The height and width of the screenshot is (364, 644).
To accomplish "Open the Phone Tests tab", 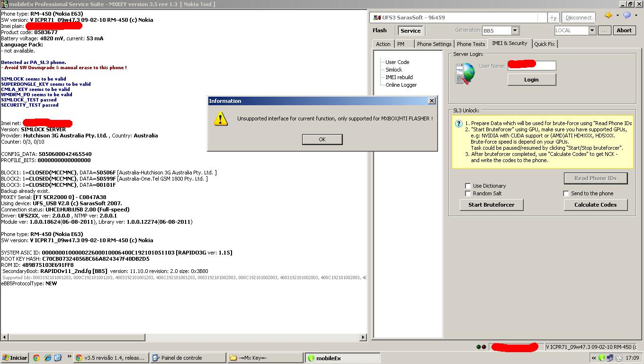I will [471, 44].
